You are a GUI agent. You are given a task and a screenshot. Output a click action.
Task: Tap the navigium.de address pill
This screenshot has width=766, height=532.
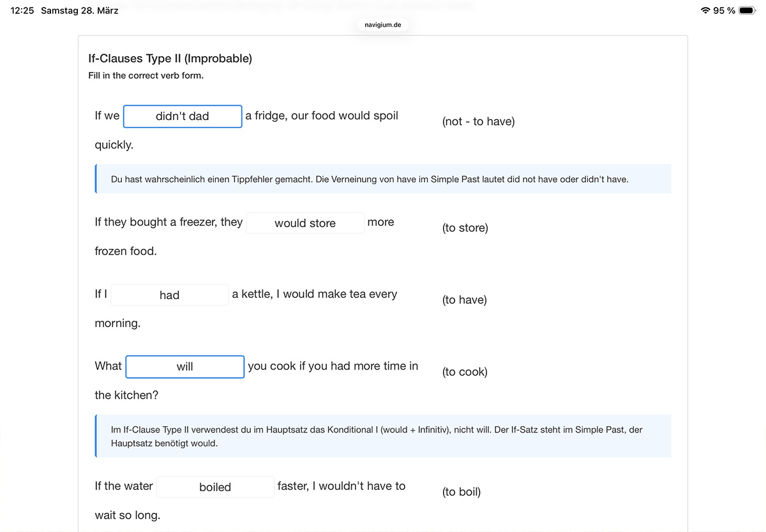point(383,25)
